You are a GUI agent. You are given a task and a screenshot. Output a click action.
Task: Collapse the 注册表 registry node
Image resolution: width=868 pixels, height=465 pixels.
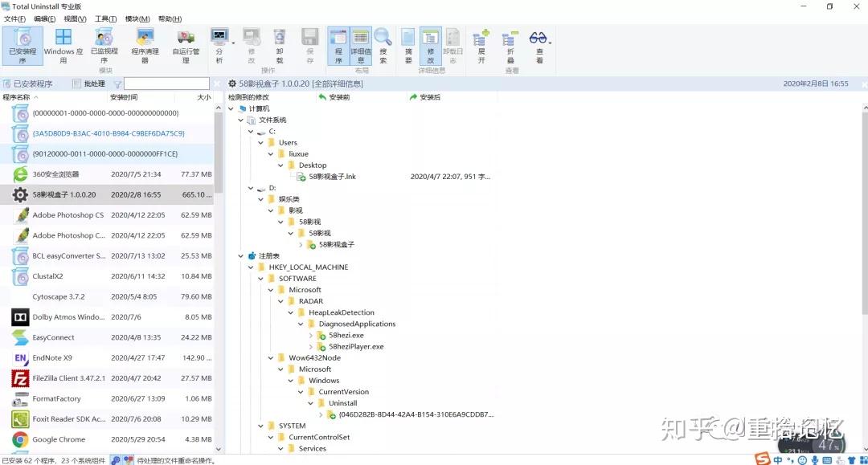pyautogui.click(x=241, y=256)
